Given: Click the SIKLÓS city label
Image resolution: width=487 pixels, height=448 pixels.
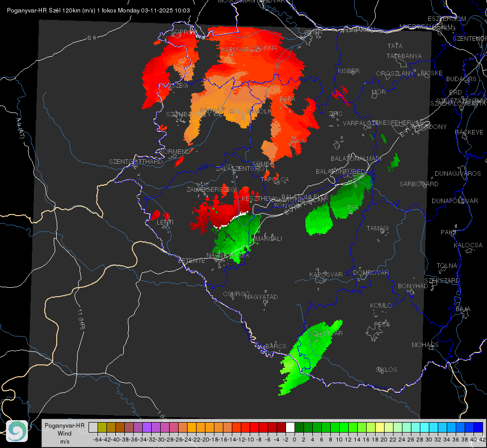Looking at the screenshot, I should 387,369.
